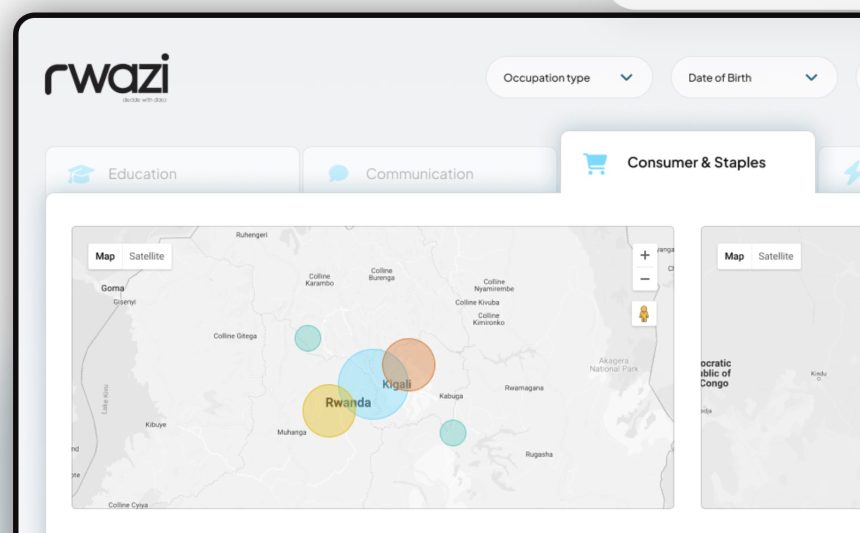Click the Colline Kimironko label
The height and width of the screenshot is (533, 860).
coord(489,319)
